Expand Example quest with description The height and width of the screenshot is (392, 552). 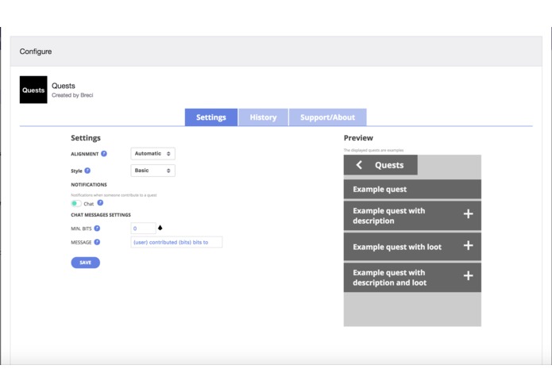469,213
